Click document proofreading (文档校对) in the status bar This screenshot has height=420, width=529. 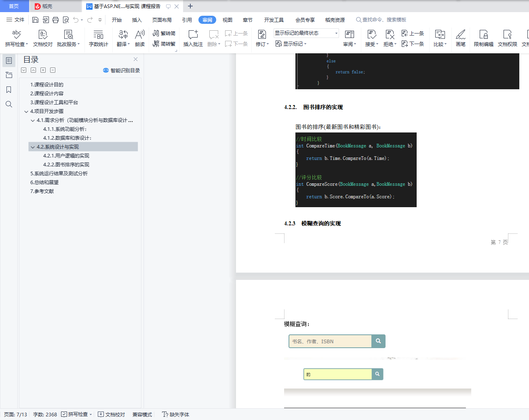(112, 414)
